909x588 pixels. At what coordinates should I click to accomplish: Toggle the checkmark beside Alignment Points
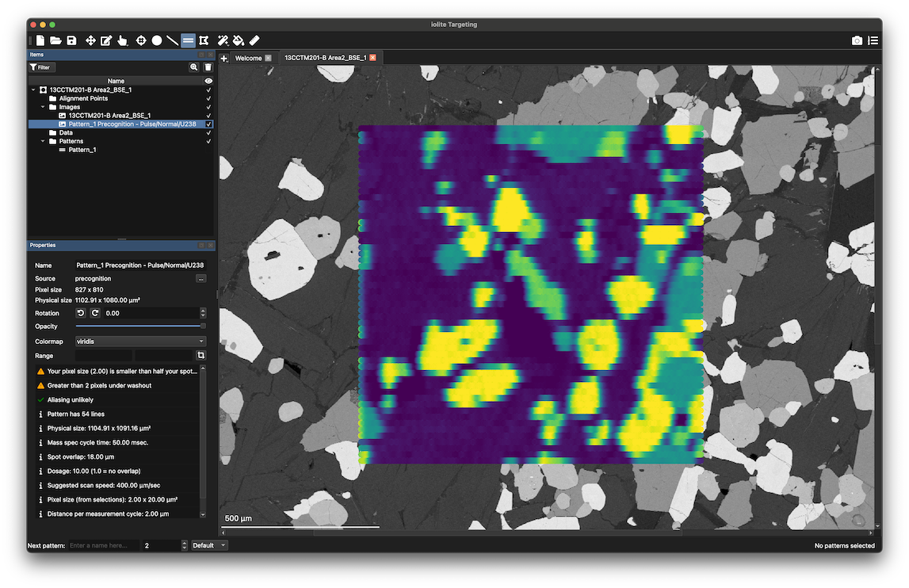coord(208,98)
